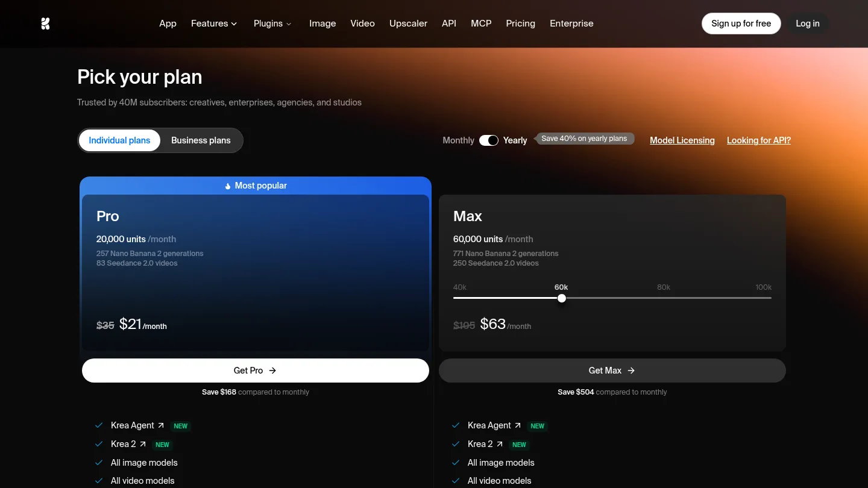Open the Pricing nav item
The image size is (868, 488).
click(520, 23)
